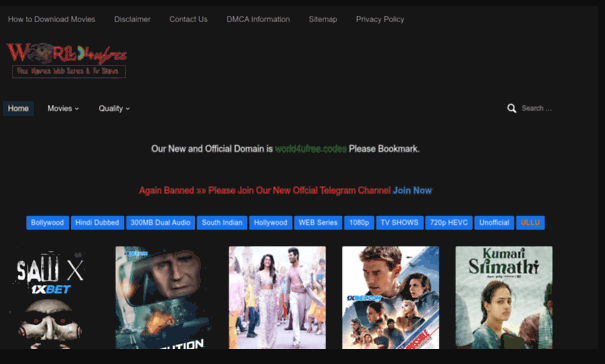Open the dancing couple movie poster
This screenshot has height=364, width=605.
coord(277,298)
